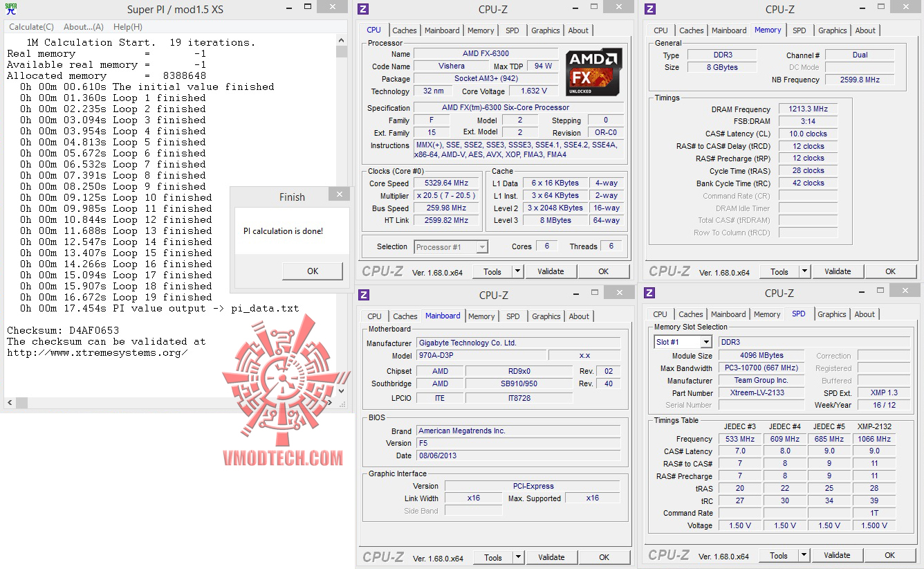This screenshot has width=924, height=569.
Task: Expand Tools dropdown arrow in the CPU-Z processor window
Action: pos(517,271)
